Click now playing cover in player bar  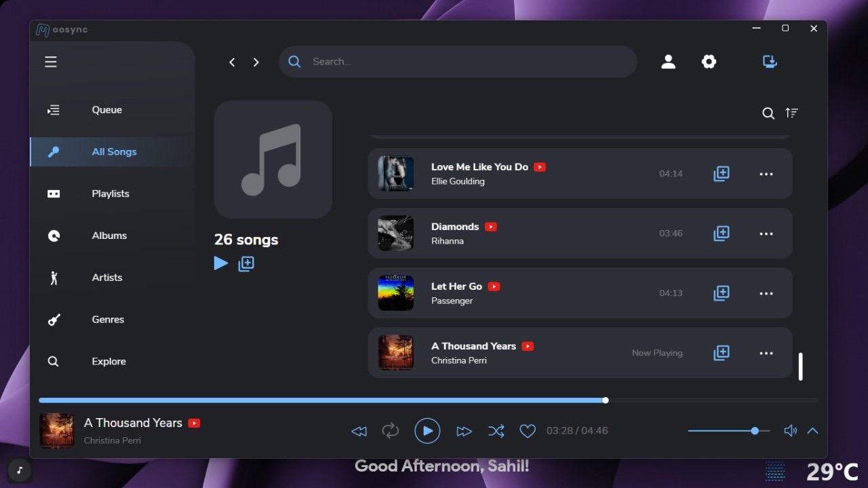tap(57, 431)
